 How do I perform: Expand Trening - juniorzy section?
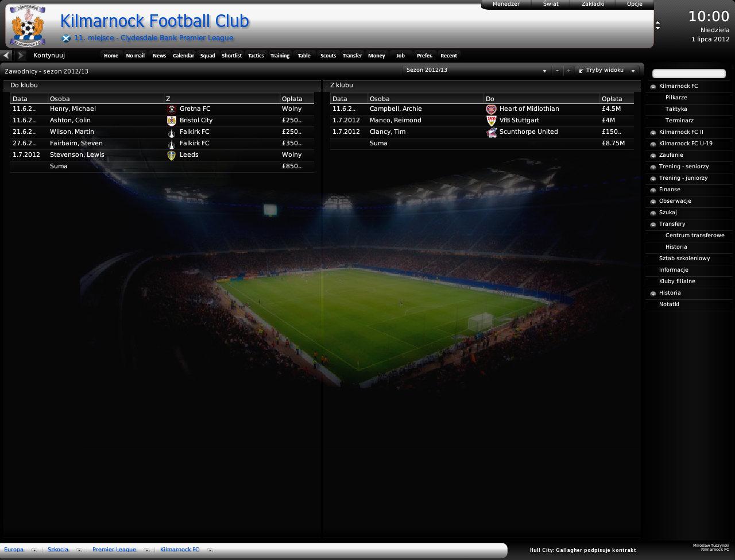point(653,179)
